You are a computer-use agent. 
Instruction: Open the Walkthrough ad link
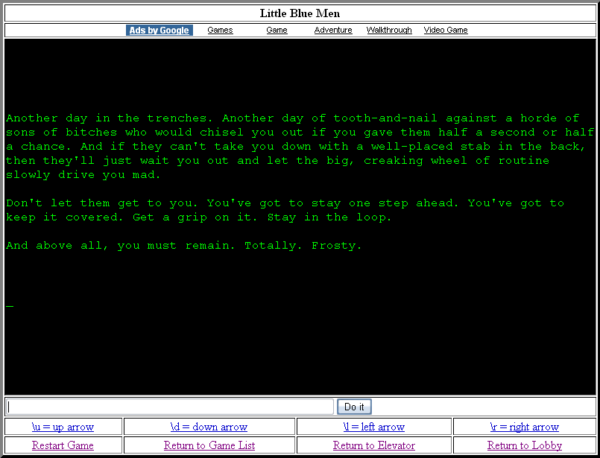pos(389,30)
